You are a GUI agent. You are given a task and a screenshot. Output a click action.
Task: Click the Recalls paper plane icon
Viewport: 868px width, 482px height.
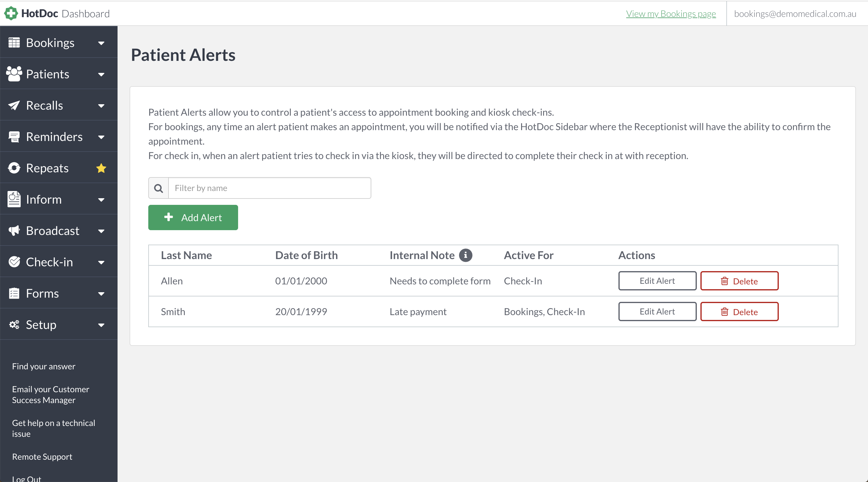14,105
